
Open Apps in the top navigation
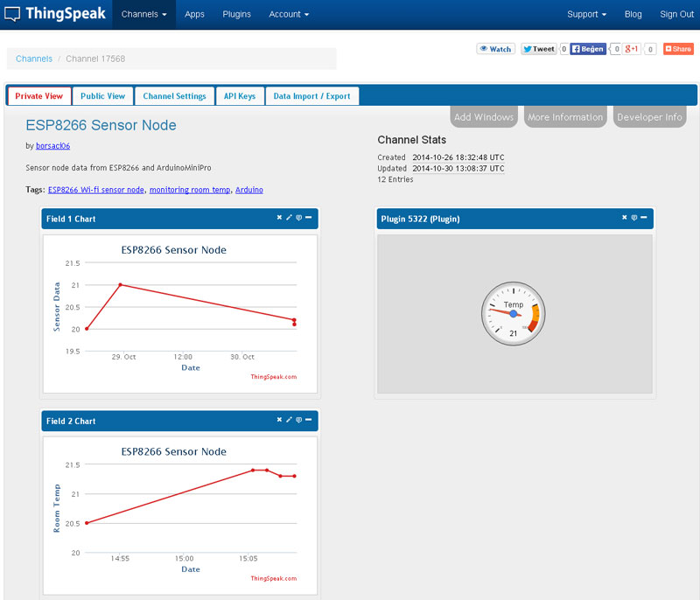(194, 14)
